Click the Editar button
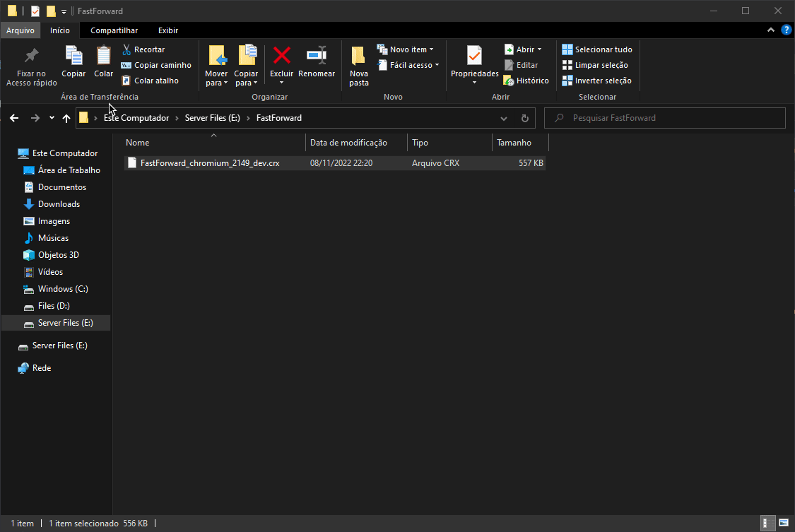 522,65
